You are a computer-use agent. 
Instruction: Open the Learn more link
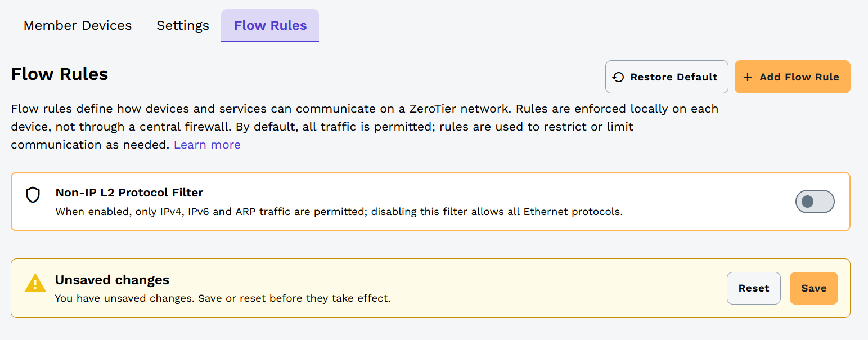206,144
